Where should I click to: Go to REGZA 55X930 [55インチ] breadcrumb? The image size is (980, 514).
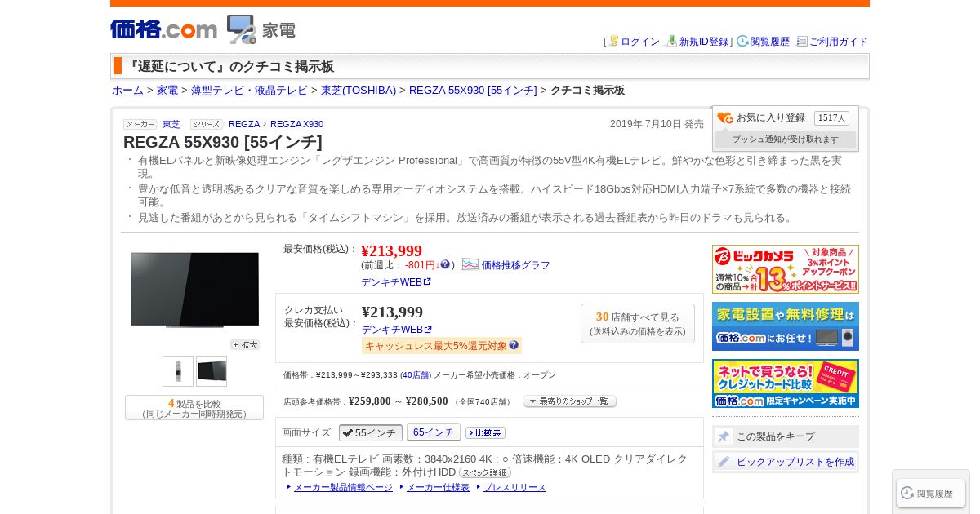473,91
